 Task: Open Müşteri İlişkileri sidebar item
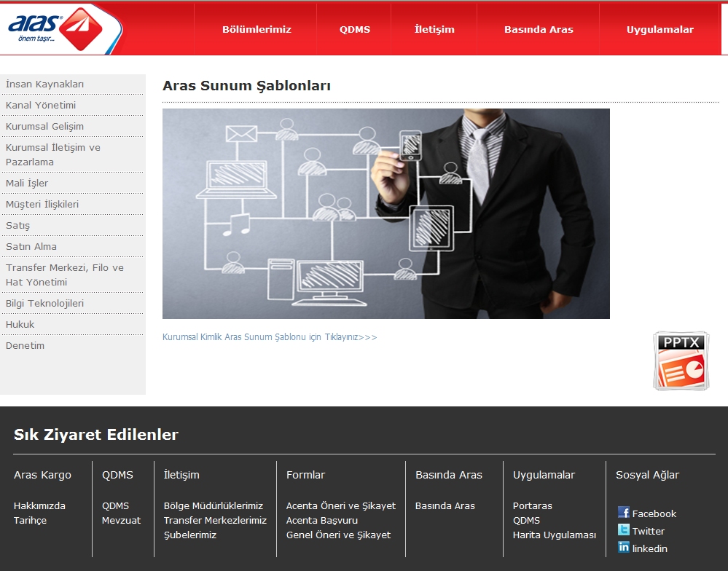click(x=42, y=205)
